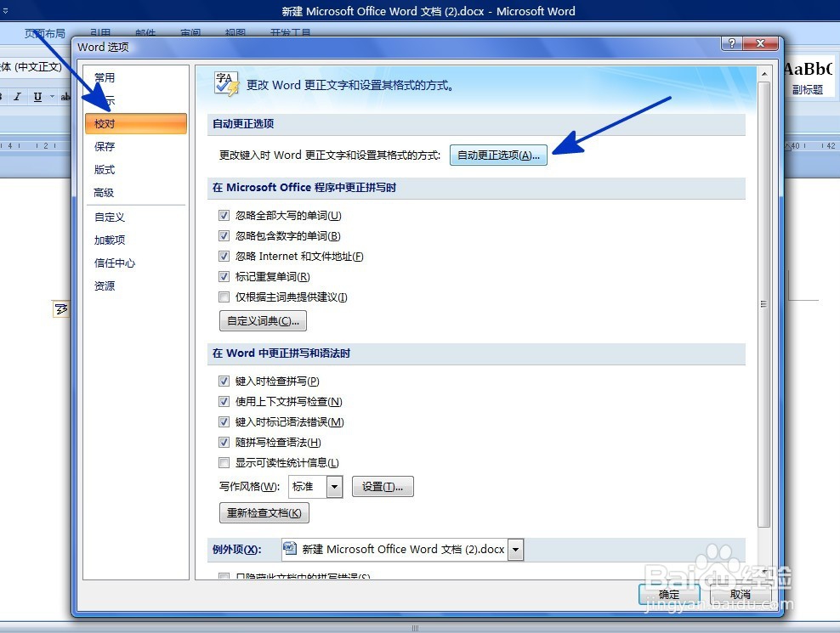
Task: Select the 常用 category in Word Options
Action: (x=105, y=77)
